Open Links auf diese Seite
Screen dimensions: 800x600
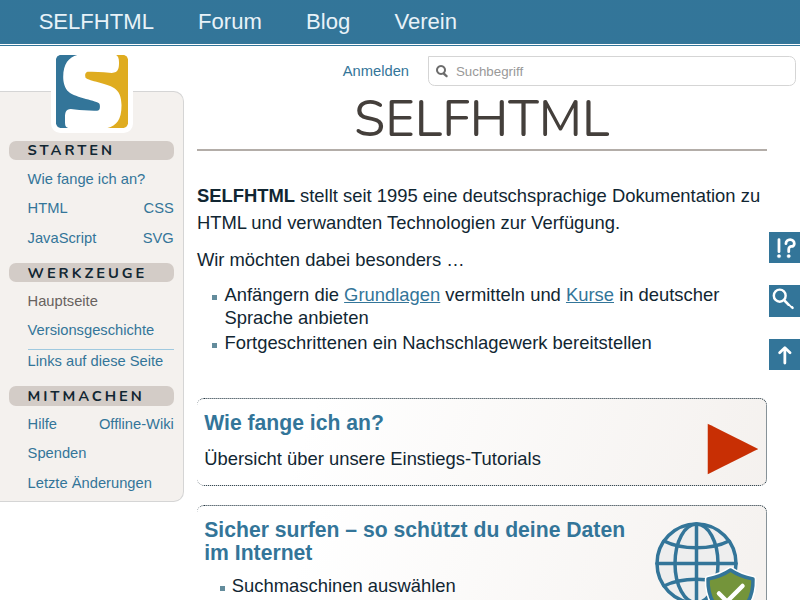(x=95, y=361)
